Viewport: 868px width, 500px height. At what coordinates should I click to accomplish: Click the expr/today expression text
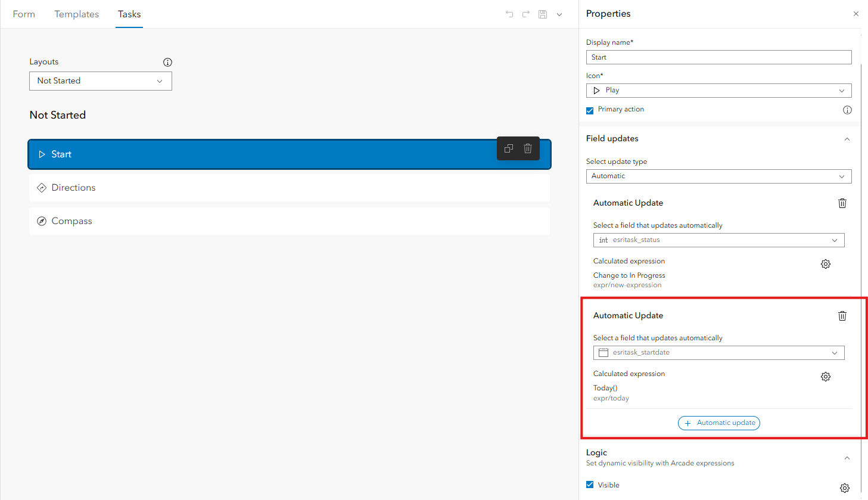coord(611,398)
